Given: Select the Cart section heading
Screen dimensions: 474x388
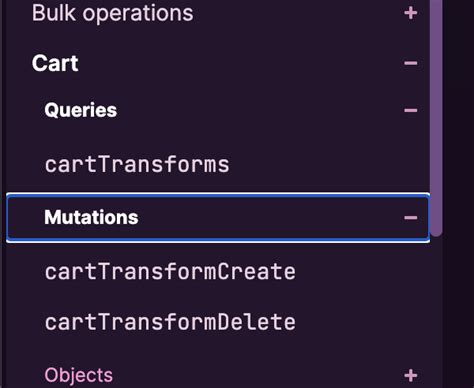Looking at the screenshot, I should click(55, 63).
